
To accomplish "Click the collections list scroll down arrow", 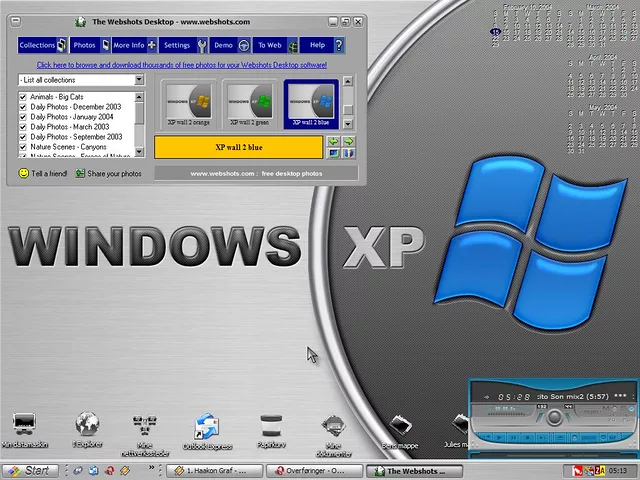I will (x=139, y=151).
